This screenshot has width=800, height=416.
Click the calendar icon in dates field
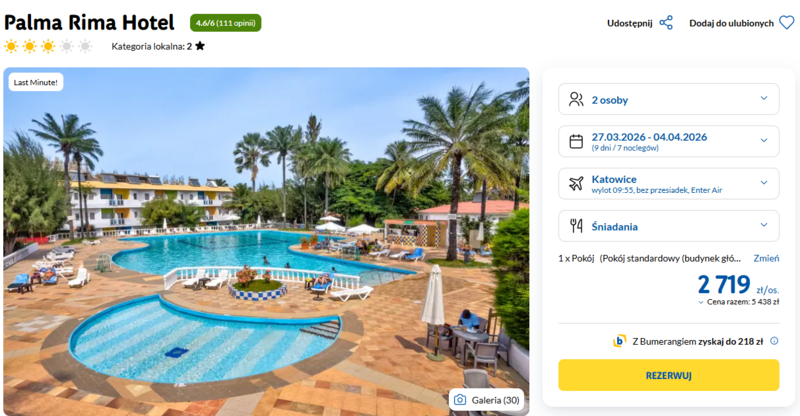tap(576, 141)
